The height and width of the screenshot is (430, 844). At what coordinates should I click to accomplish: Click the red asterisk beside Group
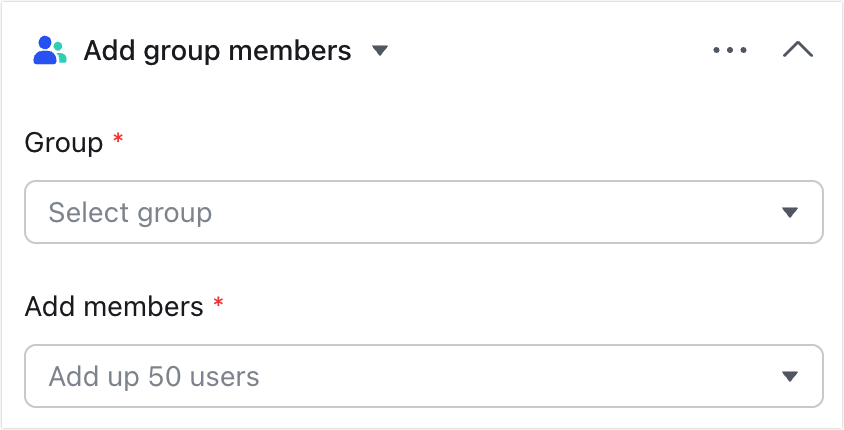tap(118, 139)
